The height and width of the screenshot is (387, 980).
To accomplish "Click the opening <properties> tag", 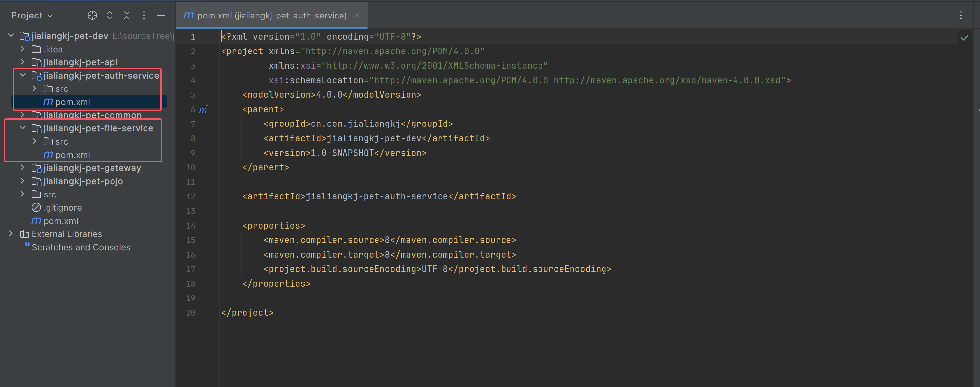I will point(274,226).
